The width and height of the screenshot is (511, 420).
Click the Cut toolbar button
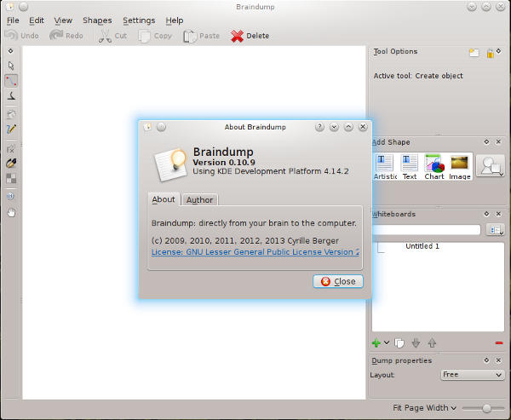tap(112, 36)
